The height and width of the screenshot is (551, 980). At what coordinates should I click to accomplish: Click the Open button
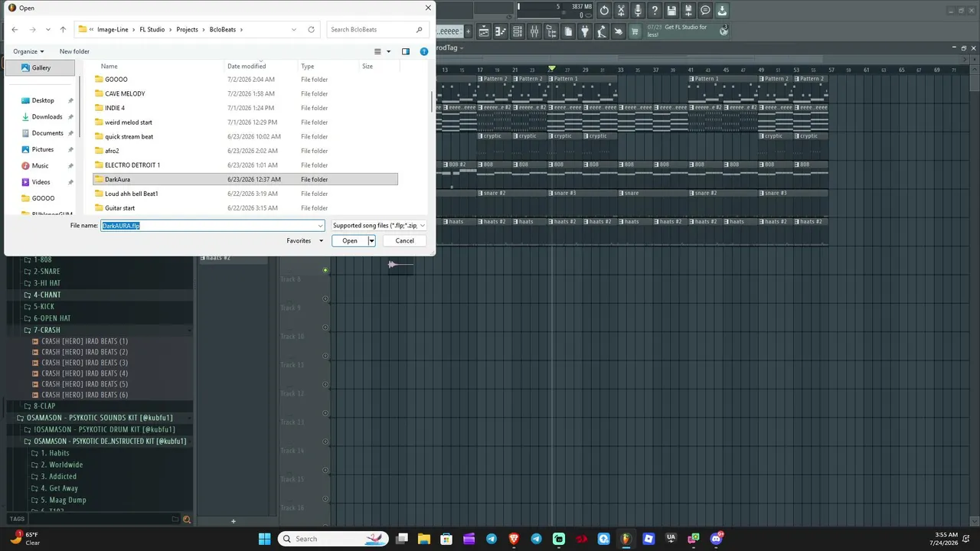click(x=350, y=240)
